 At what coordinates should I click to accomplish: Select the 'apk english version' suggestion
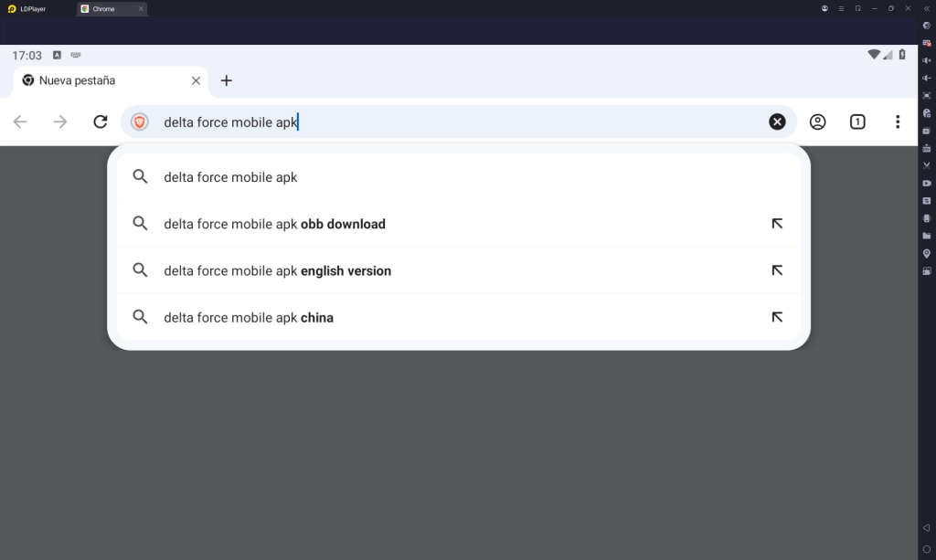point(277,270)
